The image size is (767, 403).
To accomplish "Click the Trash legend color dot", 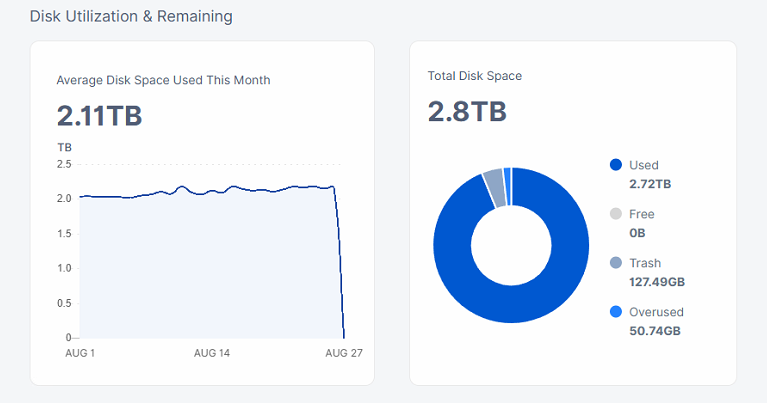I will pyautogui.click(x=616, y=263).
